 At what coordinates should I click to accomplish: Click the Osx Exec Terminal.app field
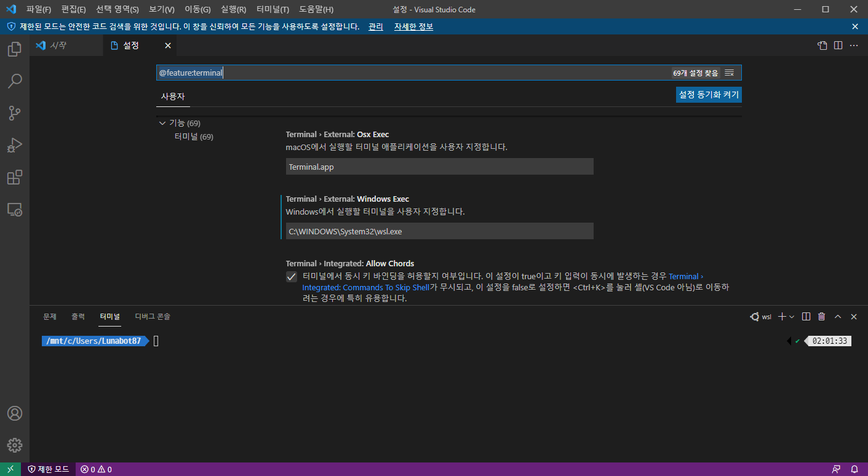pyautogui.click(x=439, y=167)
